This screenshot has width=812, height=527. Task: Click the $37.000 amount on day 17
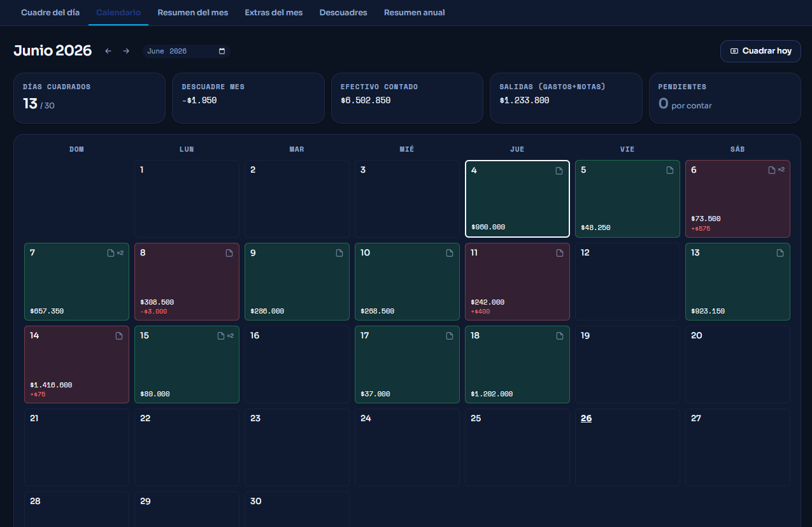pos(375,394)
